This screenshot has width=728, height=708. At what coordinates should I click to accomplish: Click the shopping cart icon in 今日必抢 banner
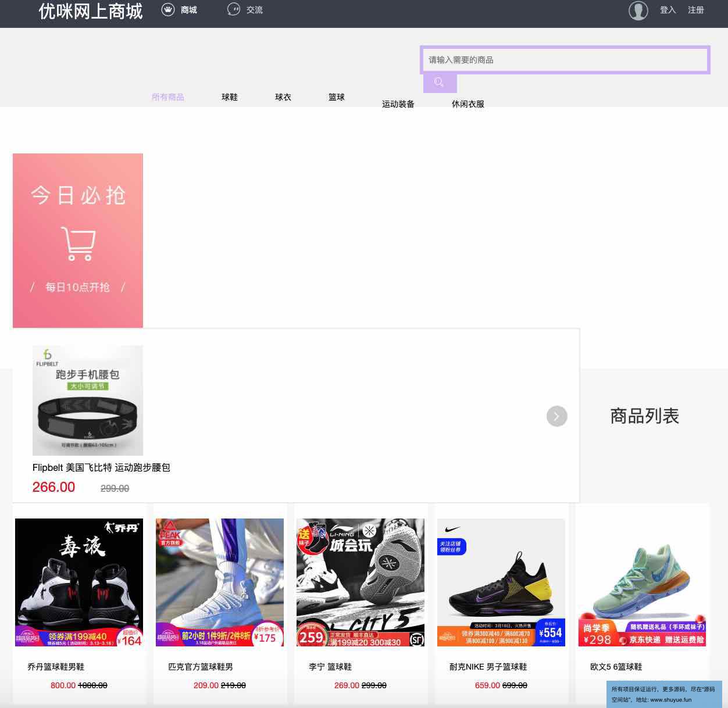coord(78,244)
